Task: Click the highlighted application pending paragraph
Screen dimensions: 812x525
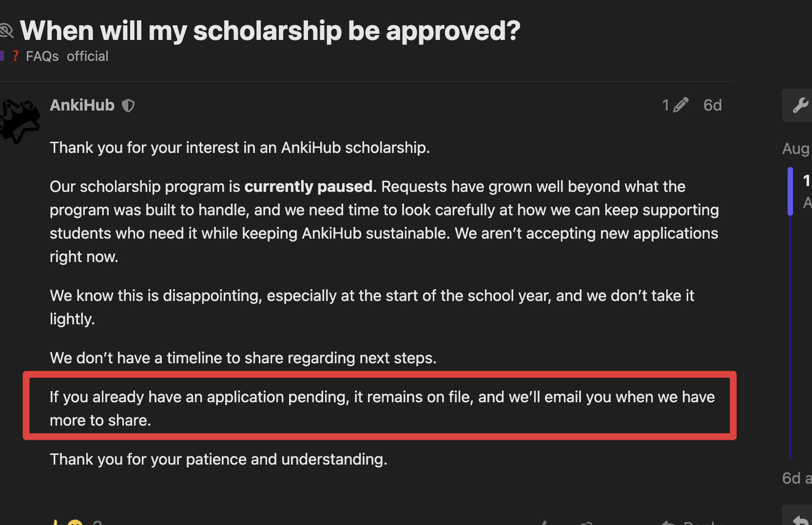Action: pyautogui.click(x=382, y=409)
